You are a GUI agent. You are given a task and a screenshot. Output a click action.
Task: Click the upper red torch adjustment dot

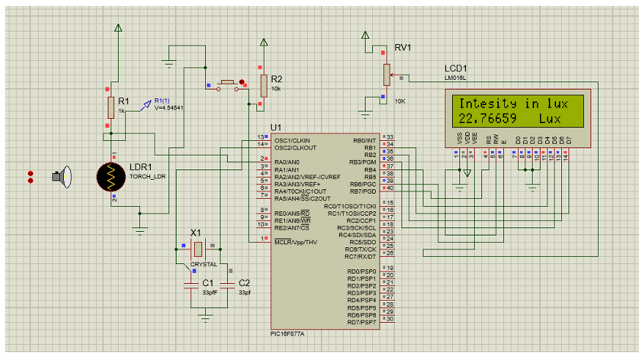(30, 173)
